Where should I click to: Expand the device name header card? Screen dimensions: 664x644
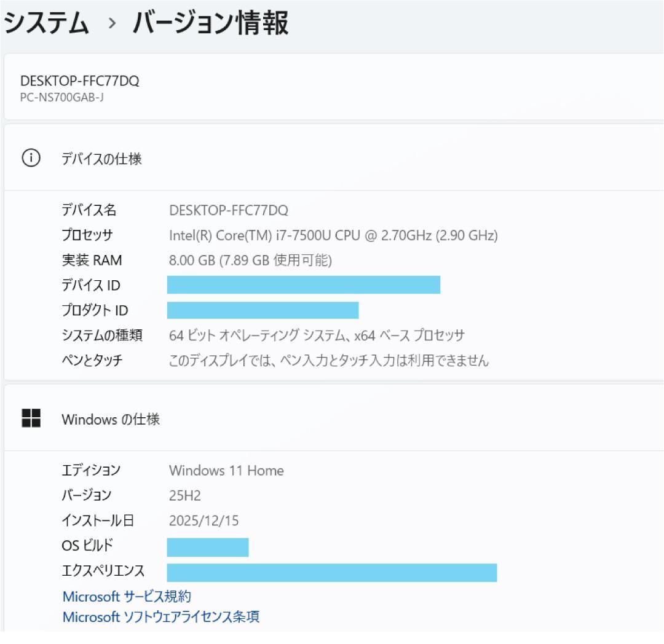332,87
